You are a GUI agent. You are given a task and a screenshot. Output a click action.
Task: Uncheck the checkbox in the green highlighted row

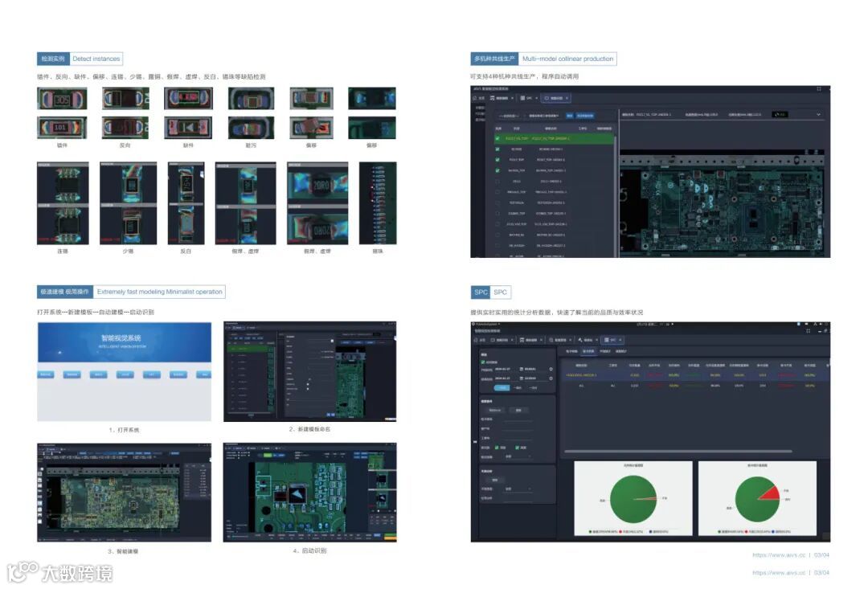tap(497, 138)
